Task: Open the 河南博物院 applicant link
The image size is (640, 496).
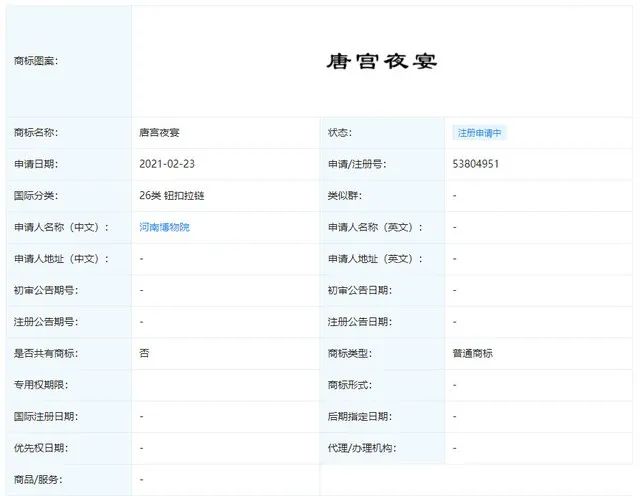Action: [164, 227]
